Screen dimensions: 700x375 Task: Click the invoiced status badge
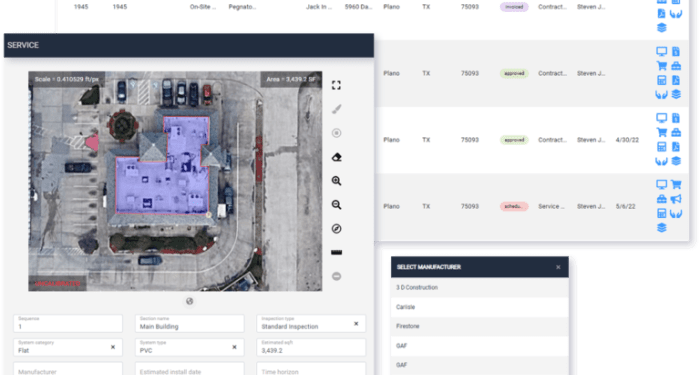(x=514, y=7)
